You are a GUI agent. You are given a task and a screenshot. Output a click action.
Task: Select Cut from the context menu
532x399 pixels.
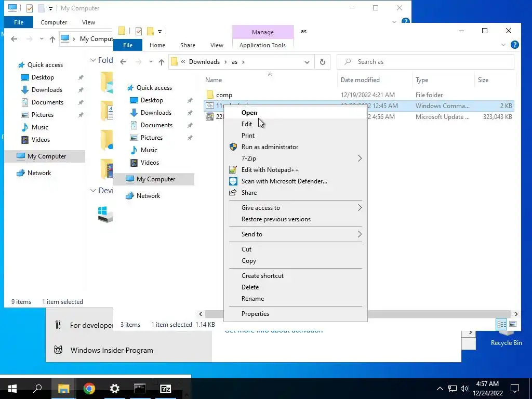coord(296,249)
